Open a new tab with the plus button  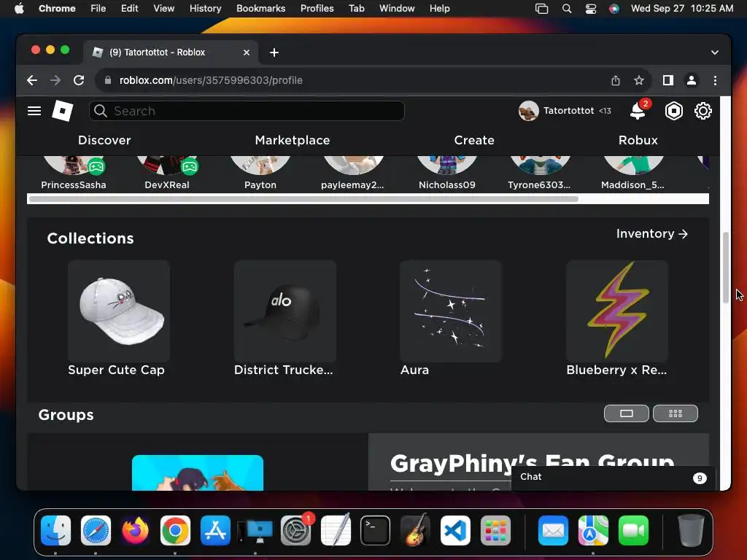click(x=274, y=52)
